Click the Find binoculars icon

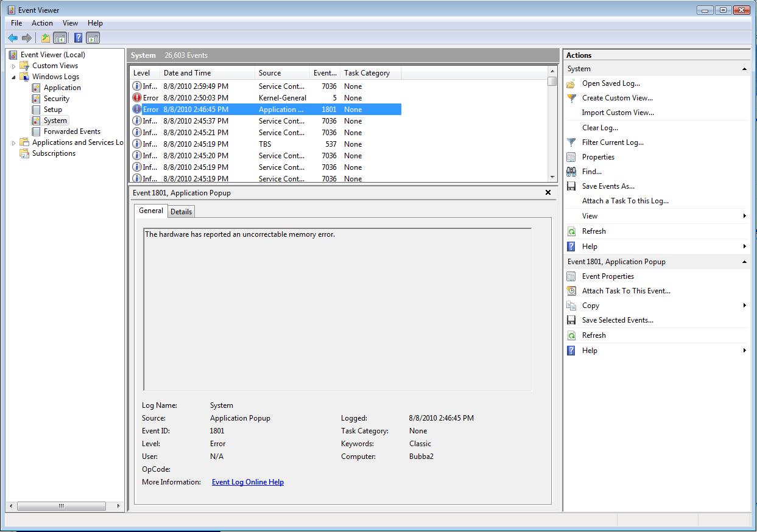pyautogui.click(x=571, y=172)
